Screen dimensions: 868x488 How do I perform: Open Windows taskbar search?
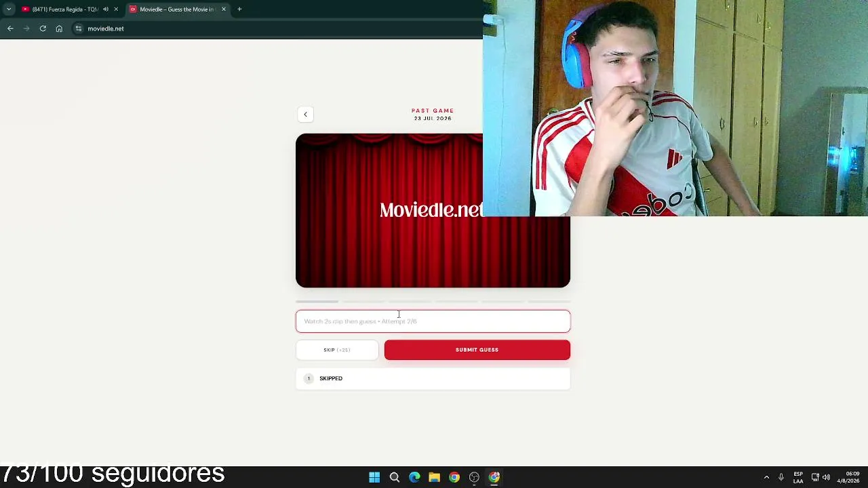point(395,477)
